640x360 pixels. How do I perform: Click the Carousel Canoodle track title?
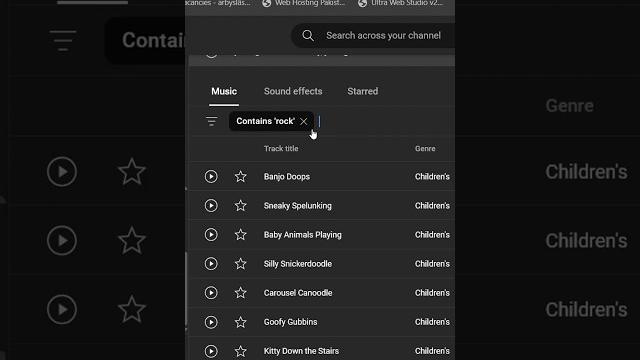(x=298, y=293)
